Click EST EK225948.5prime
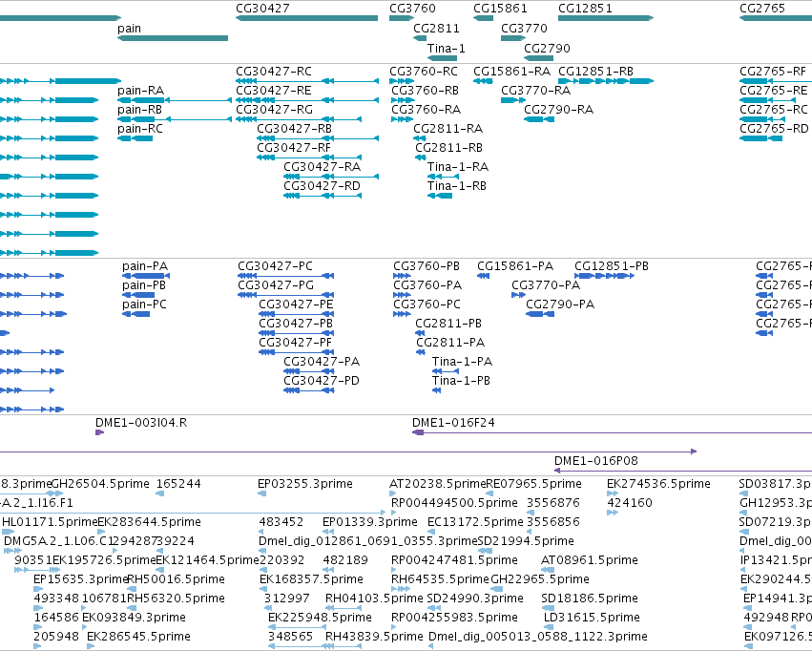Screen dimensions: 812x651 click(x=320, y=618)
